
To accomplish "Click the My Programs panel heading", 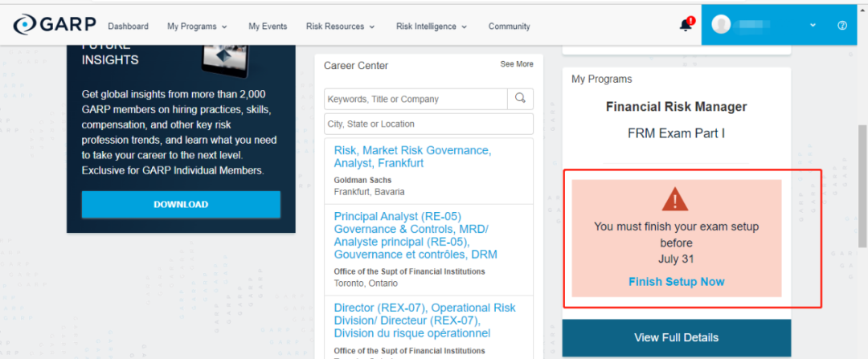I will click(x=602, y=79).
